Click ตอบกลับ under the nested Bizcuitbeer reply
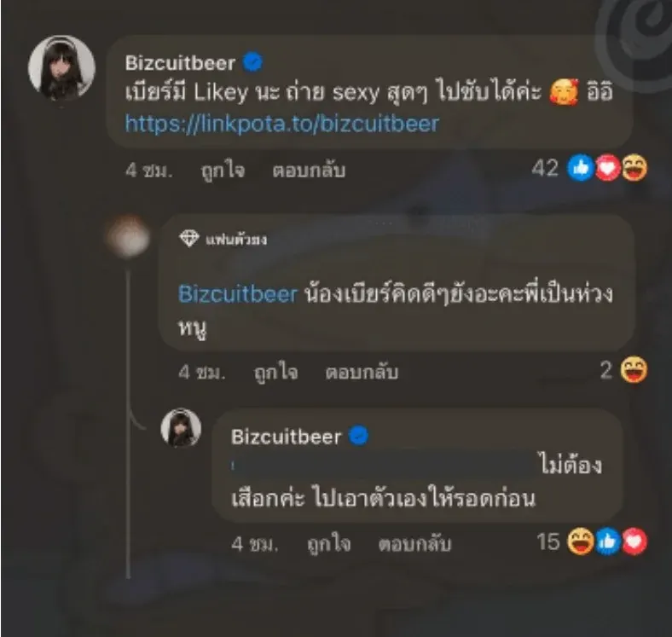The height and width of the screenshot is (637, 672). click(x=414, y=543)
